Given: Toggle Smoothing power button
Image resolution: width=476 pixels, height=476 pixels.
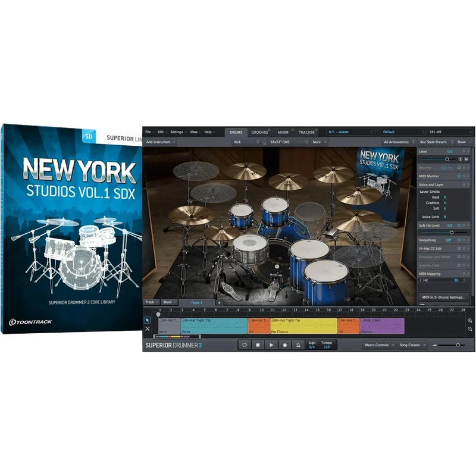Looking at the screenshot, I should pyautogui.click(x=459, y=240).
